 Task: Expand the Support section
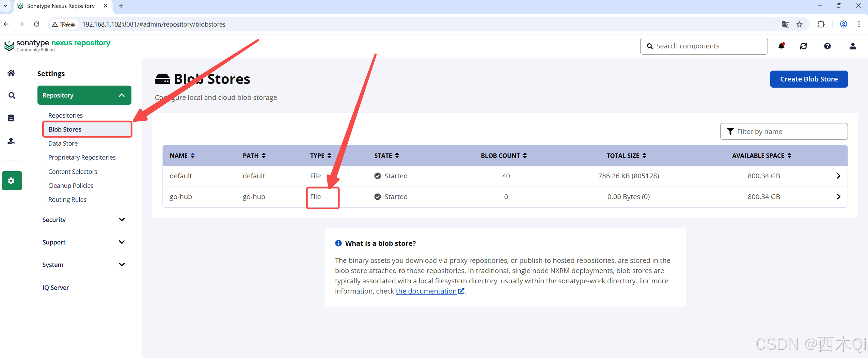(84, 242)
